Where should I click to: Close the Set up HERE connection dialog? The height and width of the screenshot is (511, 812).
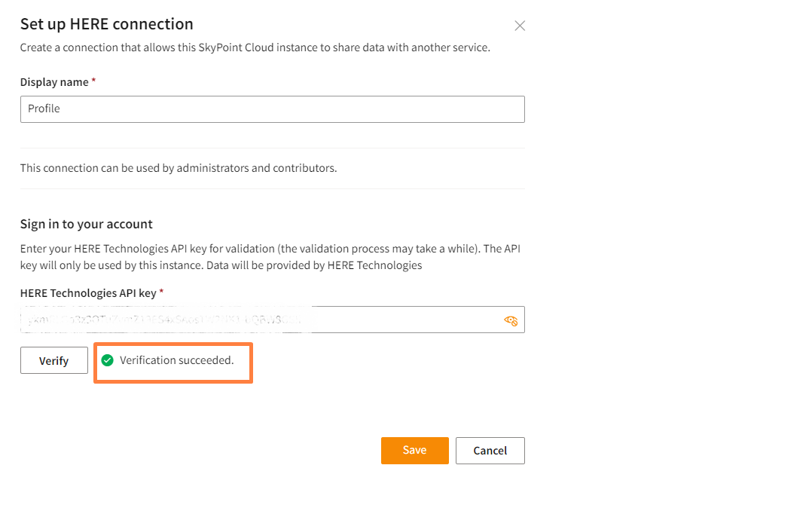pyautogui.click(x=520, y=26)
